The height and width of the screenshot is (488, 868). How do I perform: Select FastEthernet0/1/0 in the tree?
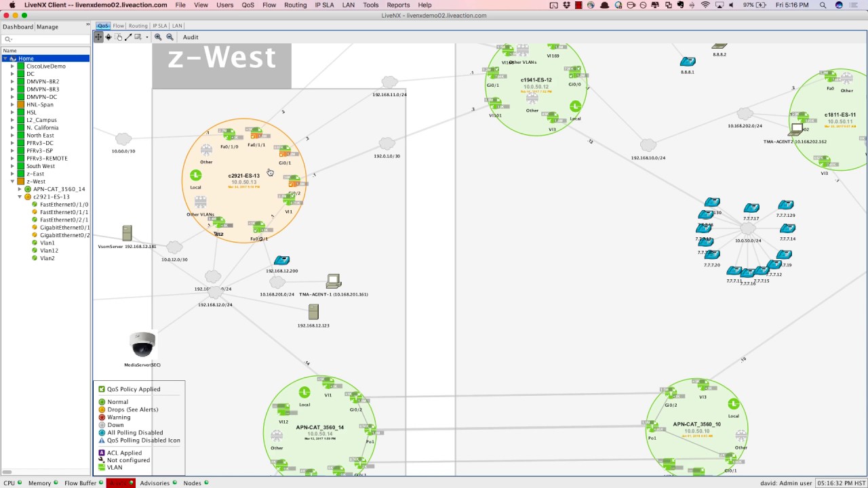pyautogui.click(x=64, y=204)
